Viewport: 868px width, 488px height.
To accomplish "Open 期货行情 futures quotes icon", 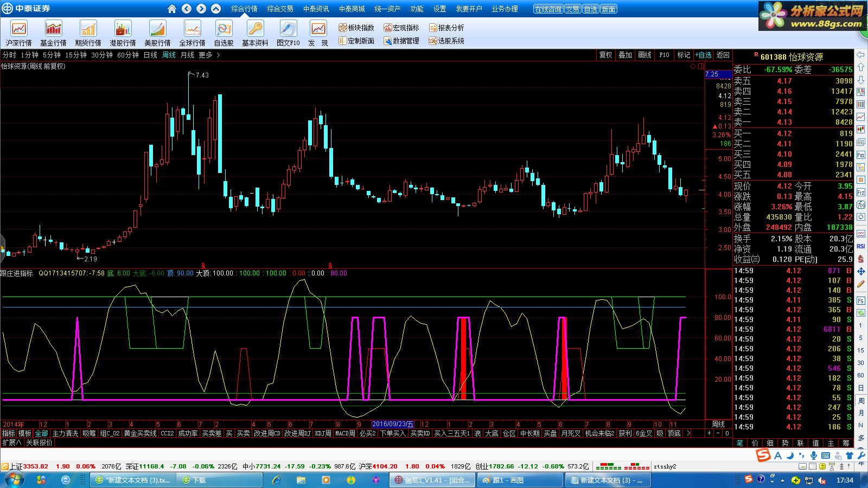I will pos(88,34).
